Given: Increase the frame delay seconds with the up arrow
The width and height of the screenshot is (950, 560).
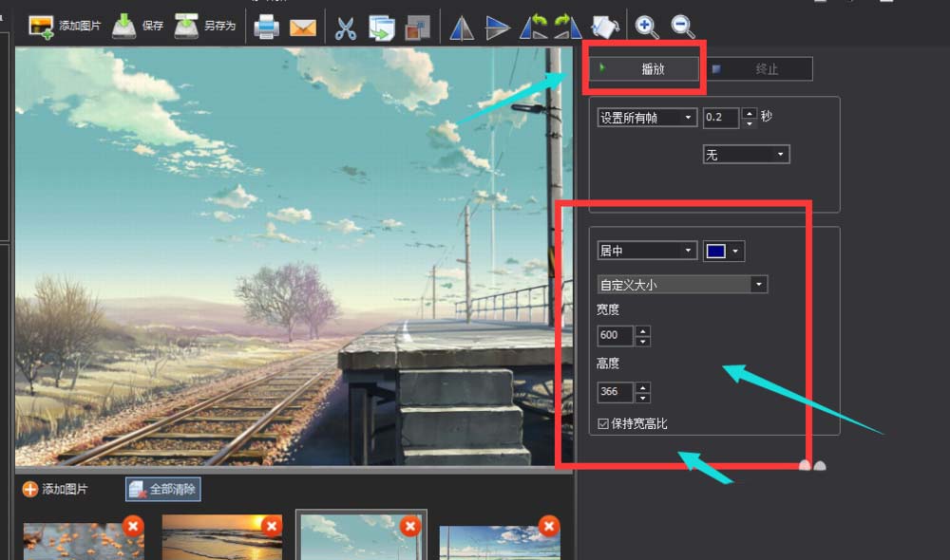Looking at the screenshot, I should tap(750, 113).
